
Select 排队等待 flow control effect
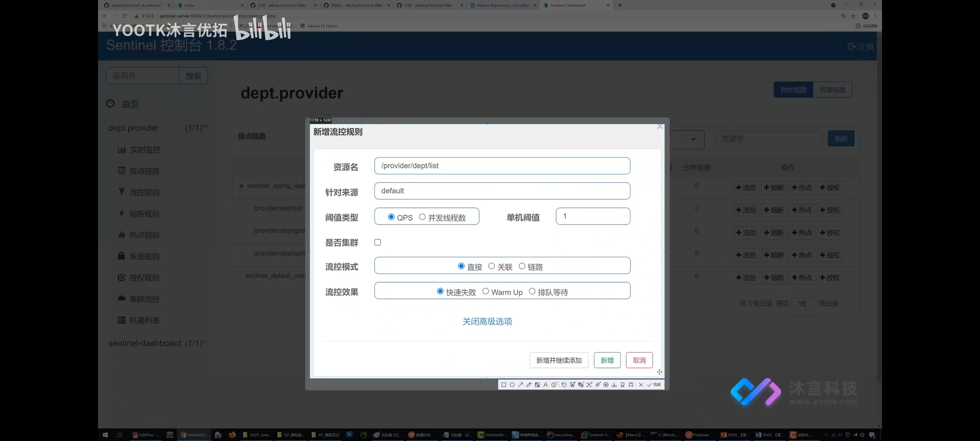tap(532, 291)
